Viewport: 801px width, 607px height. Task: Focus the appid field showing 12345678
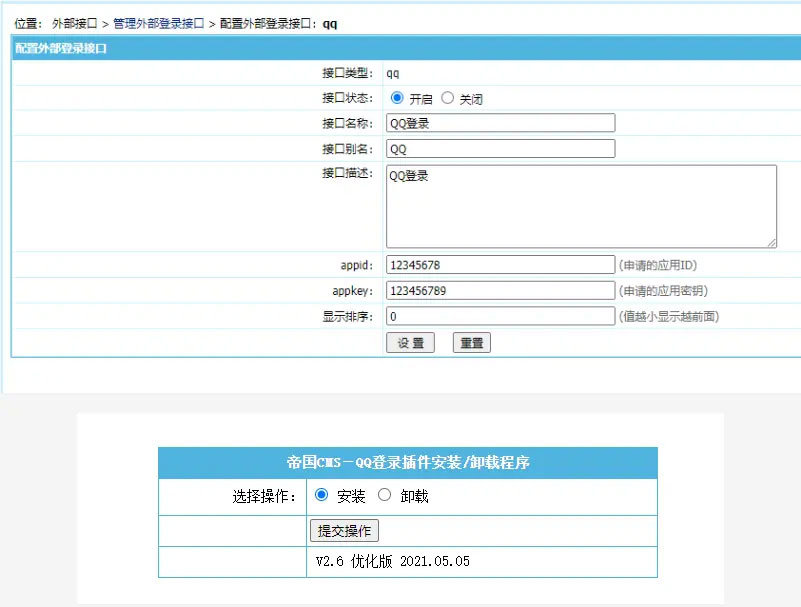coord(500,265)
